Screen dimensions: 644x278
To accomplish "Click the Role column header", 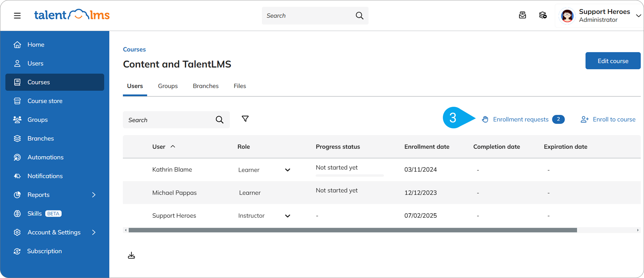I will pos(244,147).
